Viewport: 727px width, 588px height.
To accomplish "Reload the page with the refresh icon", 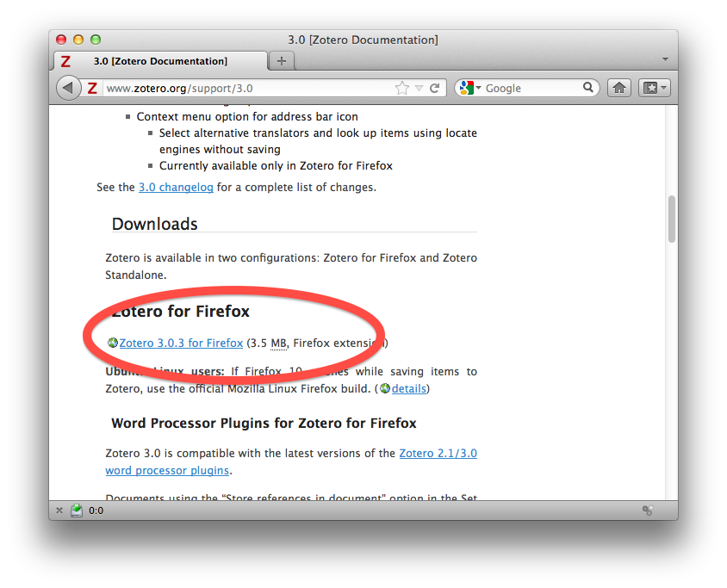I will pos(434,88).
